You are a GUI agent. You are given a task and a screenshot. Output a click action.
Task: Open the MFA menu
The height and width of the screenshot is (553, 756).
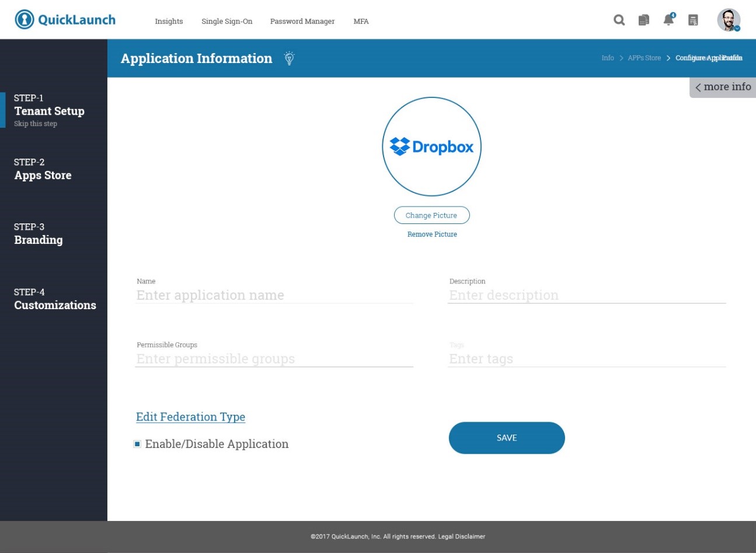pyautogui.click(x=361, y=21)
